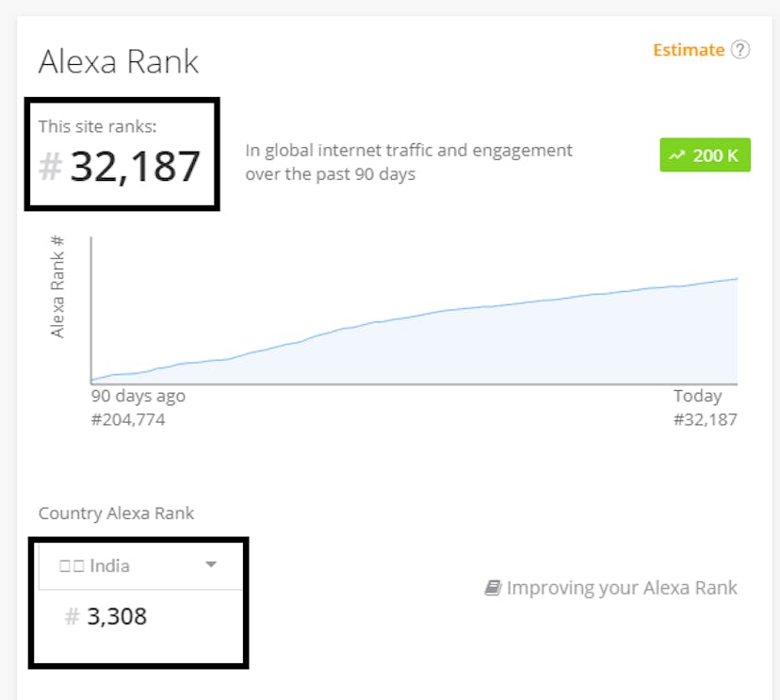Click the 'Today' chart label
The height and width of the screenshot is (700, 780).
(x=697, y=396)
